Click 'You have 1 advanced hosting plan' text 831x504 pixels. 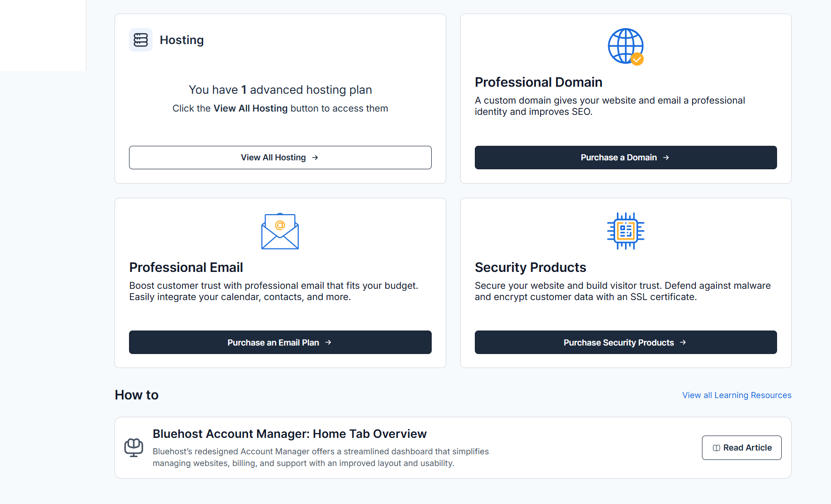coord(280,90)
